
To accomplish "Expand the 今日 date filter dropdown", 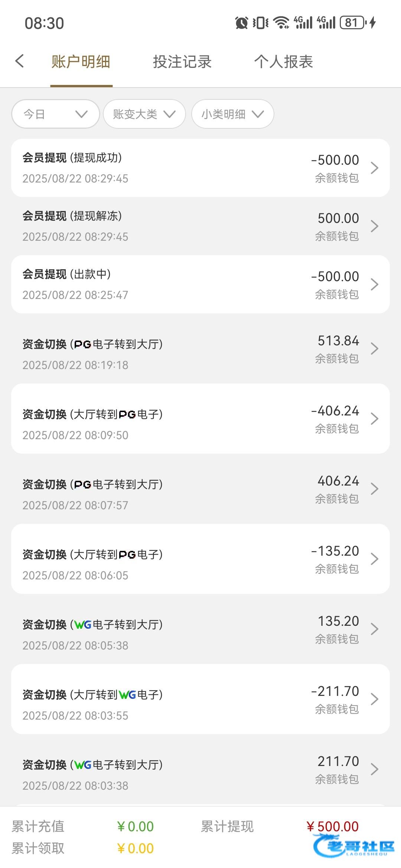I will pos(55,114).
